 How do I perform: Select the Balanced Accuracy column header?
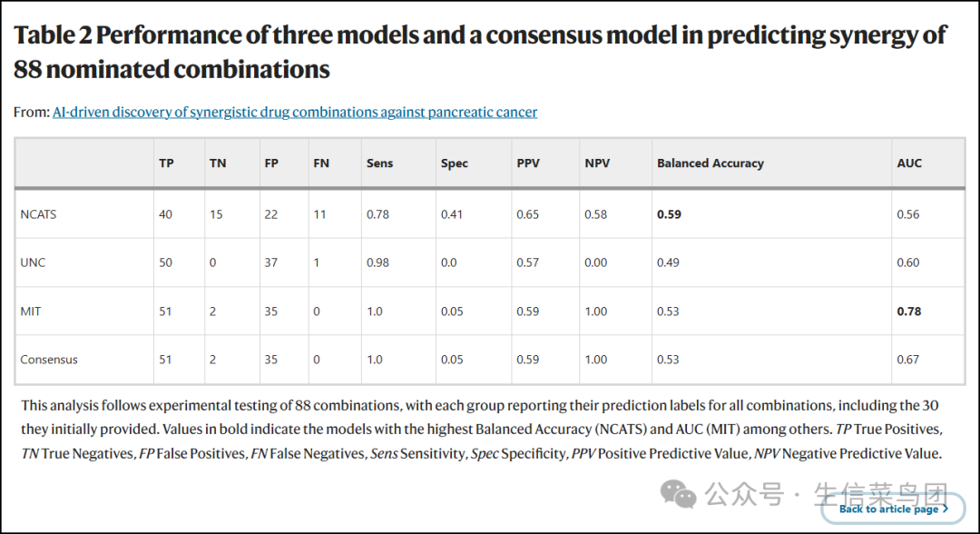pyautogui.click(x=710, y=163)
